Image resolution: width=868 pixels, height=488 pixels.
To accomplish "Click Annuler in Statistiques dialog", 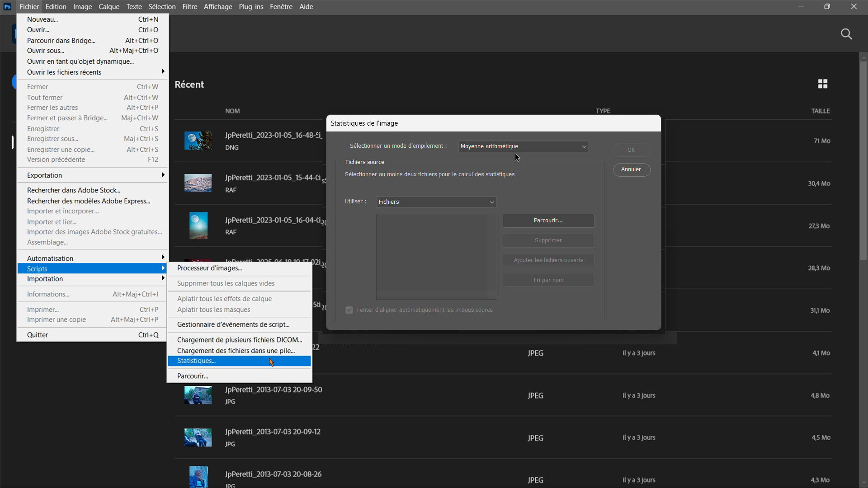I will click(632, 169).
